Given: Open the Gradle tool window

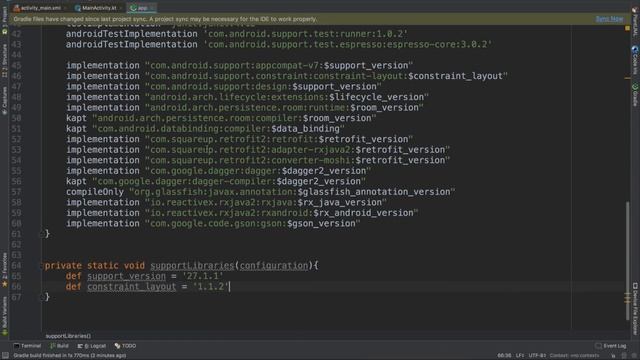Looking at the screenshot, I should pyautogui.click(x=635, y=95).
